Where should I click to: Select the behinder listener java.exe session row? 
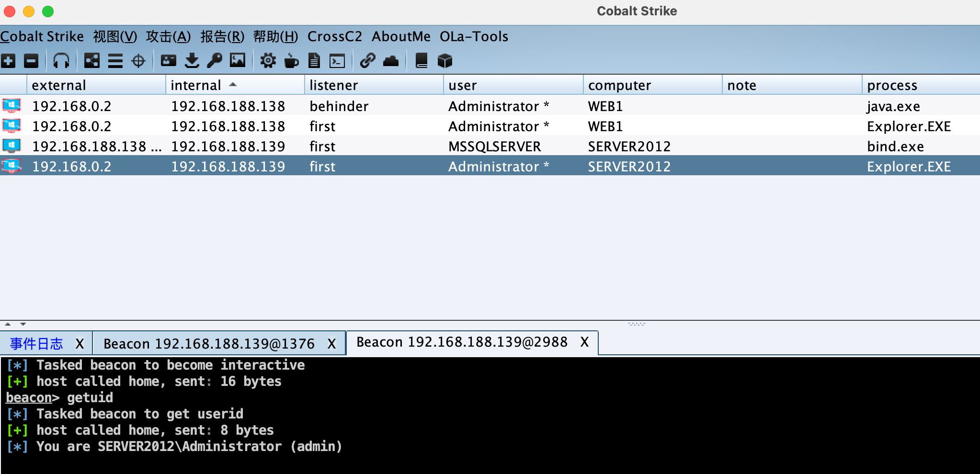339,106
